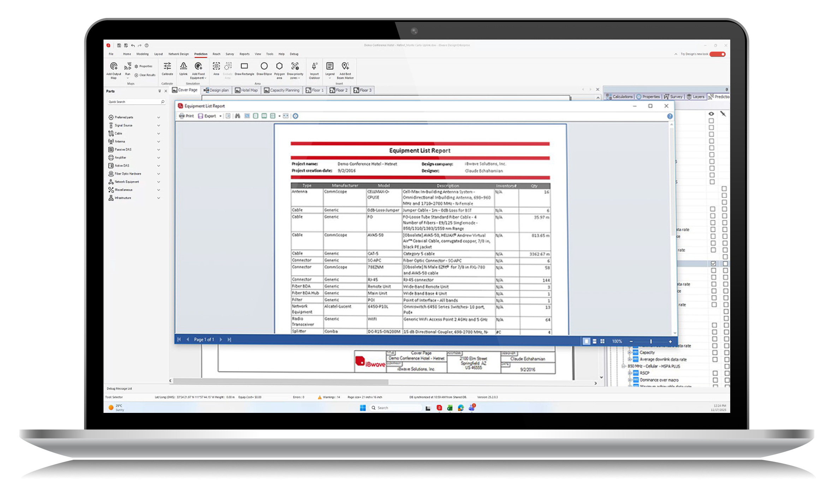Image resolution: width=833 pixels, height=504 pixels.
Task: Click the binoculars find icon in report toolbar
Action: tap(237, 116)
